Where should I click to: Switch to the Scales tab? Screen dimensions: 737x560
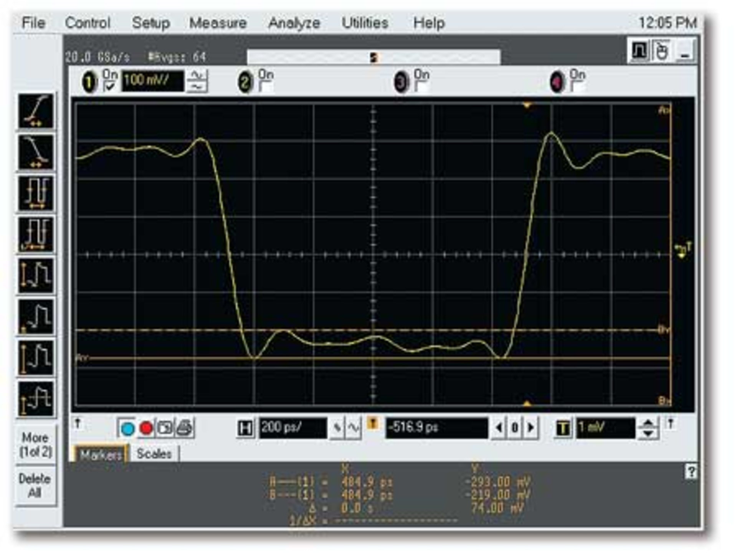pos(154,454)
